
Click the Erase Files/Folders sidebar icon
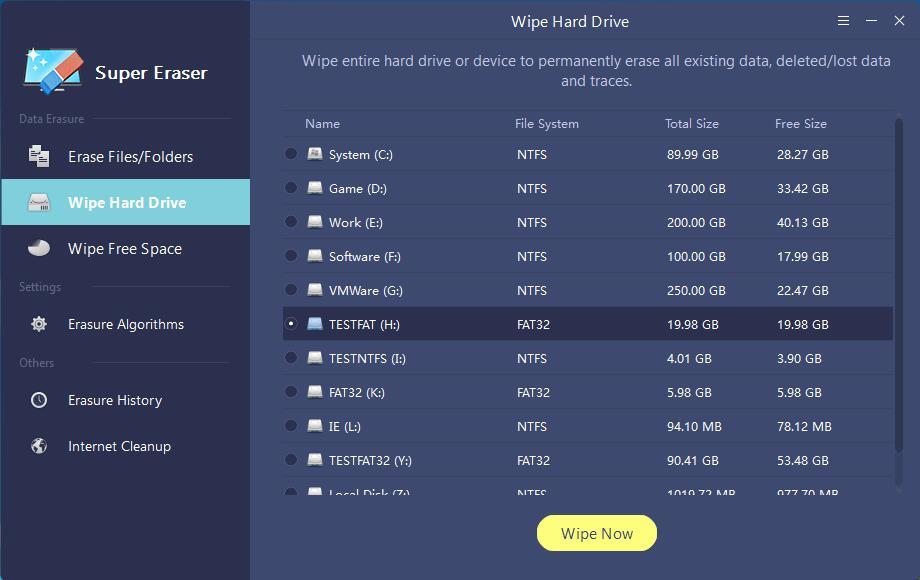pos(39,156)
